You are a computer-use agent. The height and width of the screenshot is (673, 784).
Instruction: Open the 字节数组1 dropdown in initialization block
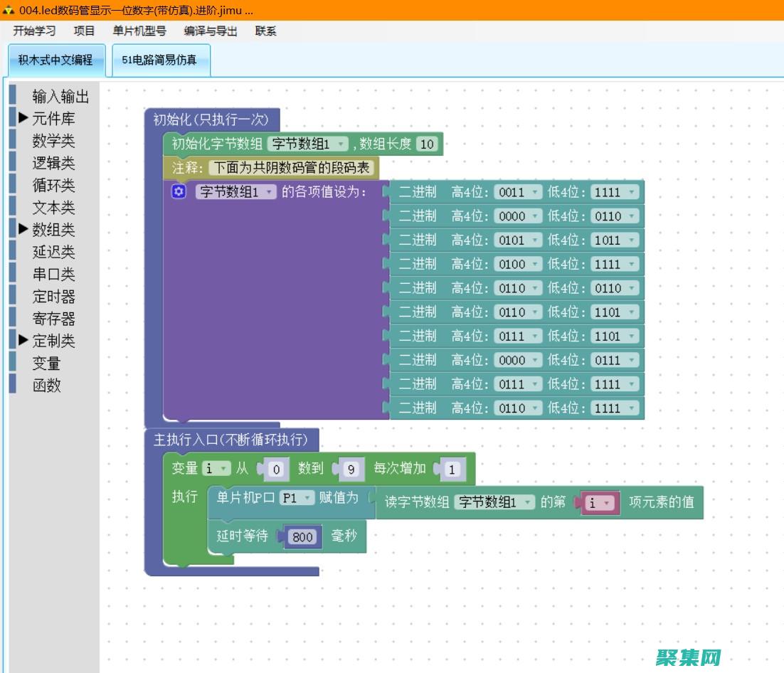tap(307, 144)
